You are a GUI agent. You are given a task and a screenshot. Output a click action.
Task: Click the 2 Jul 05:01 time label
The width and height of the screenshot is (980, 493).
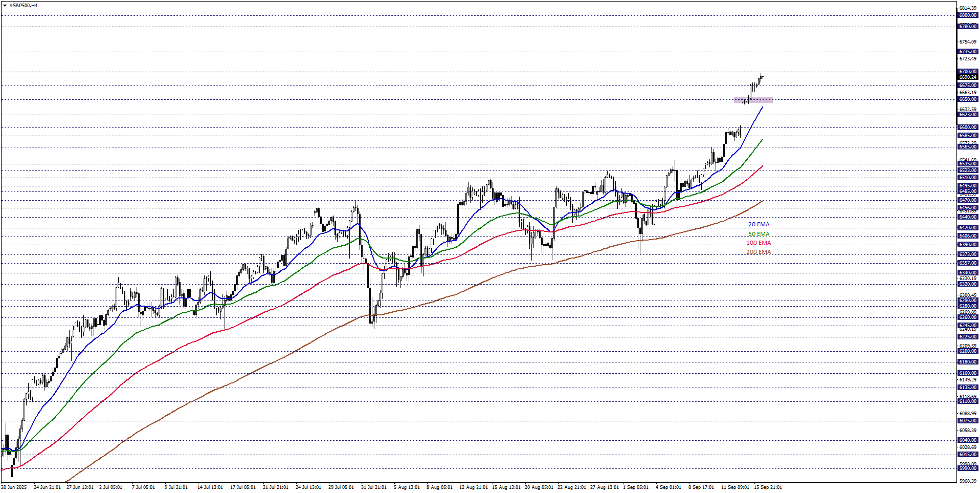click(x=111, y=487)
